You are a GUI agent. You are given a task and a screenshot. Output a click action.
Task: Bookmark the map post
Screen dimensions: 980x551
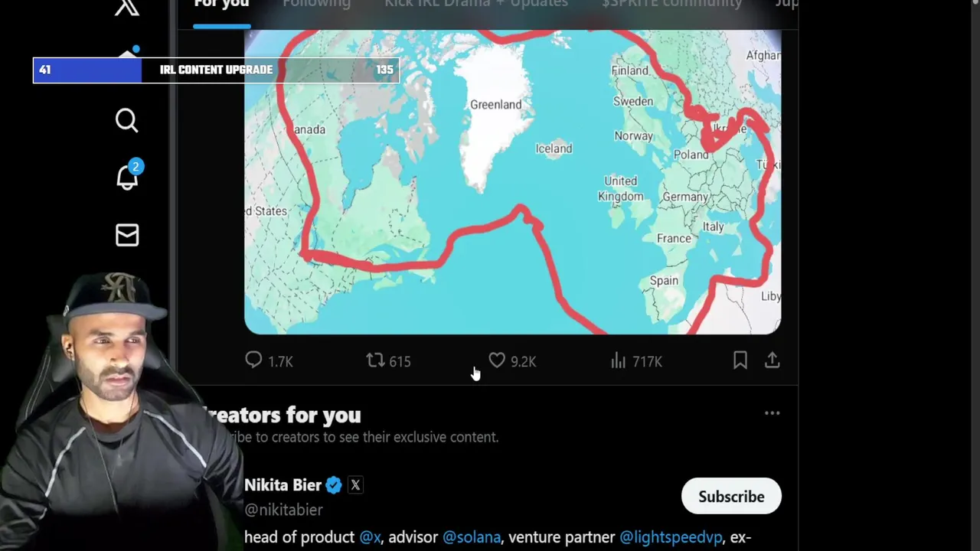point(740,360)
